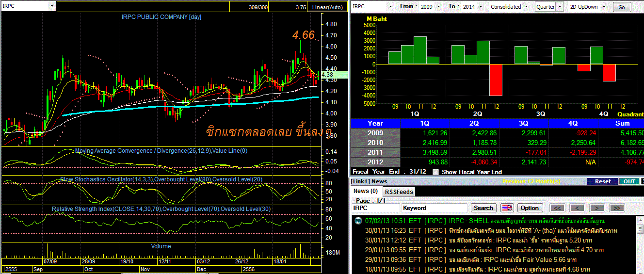The width and height of the screenshot is (644, 274).
Task: Expand the Consolidated statement type dropdown
Action: pos(527,7)
